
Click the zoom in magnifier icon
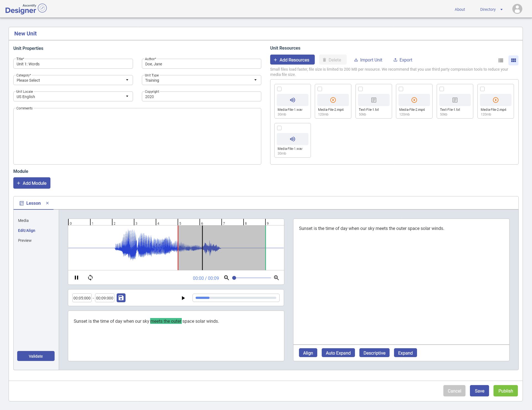[276, 278]
